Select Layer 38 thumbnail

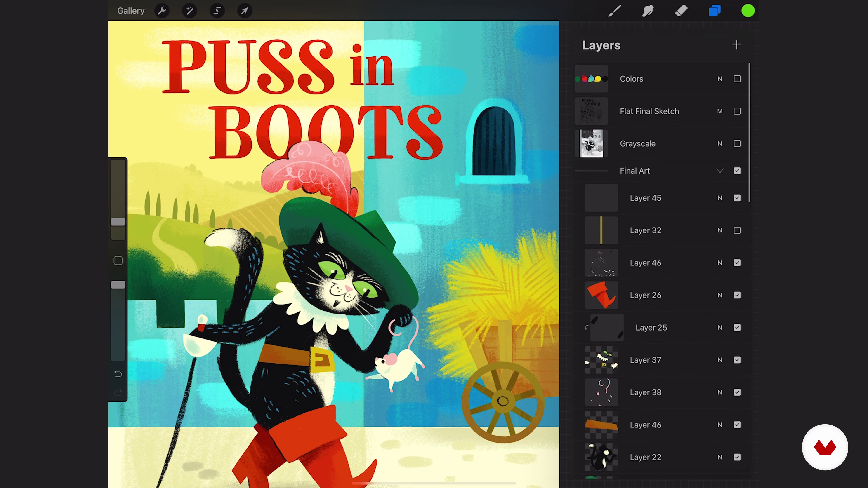click(x=601, y=392)
